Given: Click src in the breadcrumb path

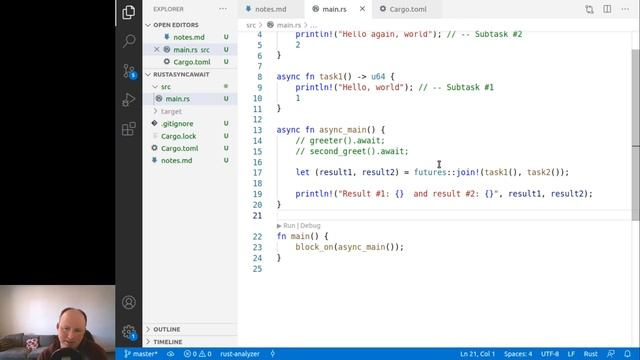Looking at the screenshot, I should click(x=251, y=25).
